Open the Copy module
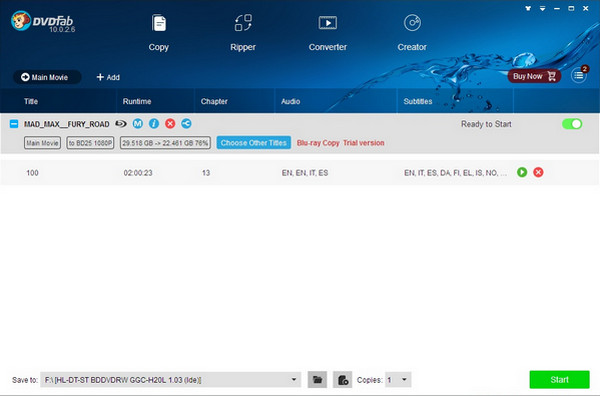Screen dimensions: 600x396 click(x=158, y=33)
